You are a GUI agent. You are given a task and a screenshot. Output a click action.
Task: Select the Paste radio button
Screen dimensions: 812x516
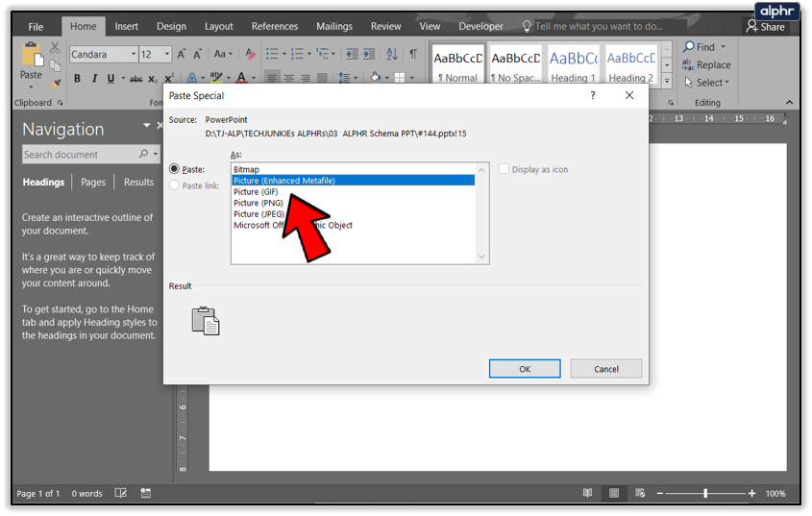coord(175,169)
